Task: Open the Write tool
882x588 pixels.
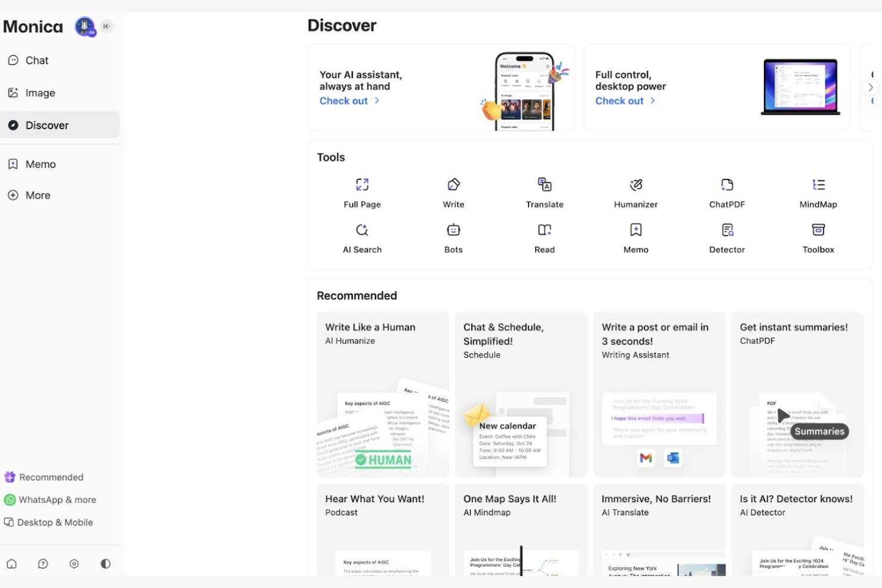Action: pyautogui.click(x=453, y=192)
